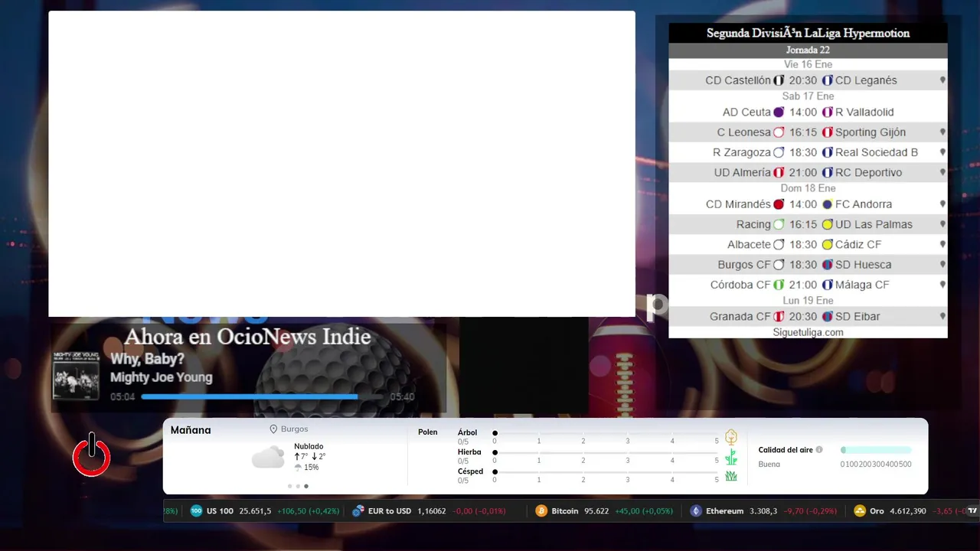Screen dimensions: 980x551
Task: Open stadium pin for CD Castellón match
Action: click(942, 80)
